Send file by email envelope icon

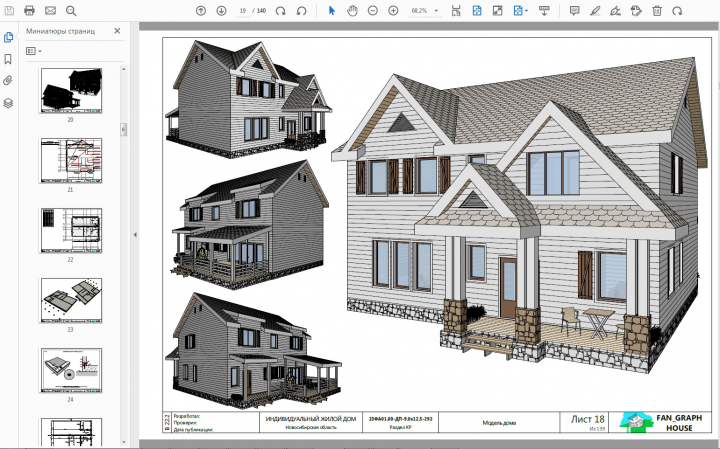tap(50, 10)
